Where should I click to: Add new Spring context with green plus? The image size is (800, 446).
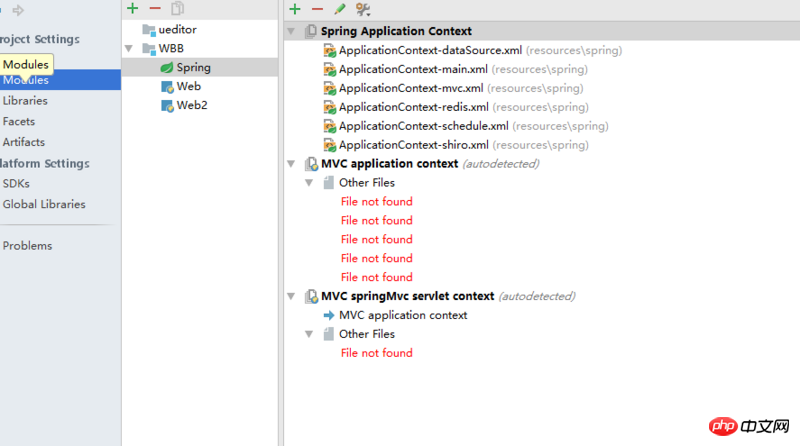[295, 9]
